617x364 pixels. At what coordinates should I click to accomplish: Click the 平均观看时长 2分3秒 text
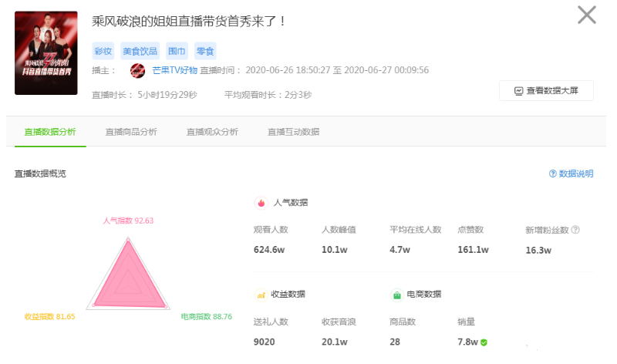[268, 95]
